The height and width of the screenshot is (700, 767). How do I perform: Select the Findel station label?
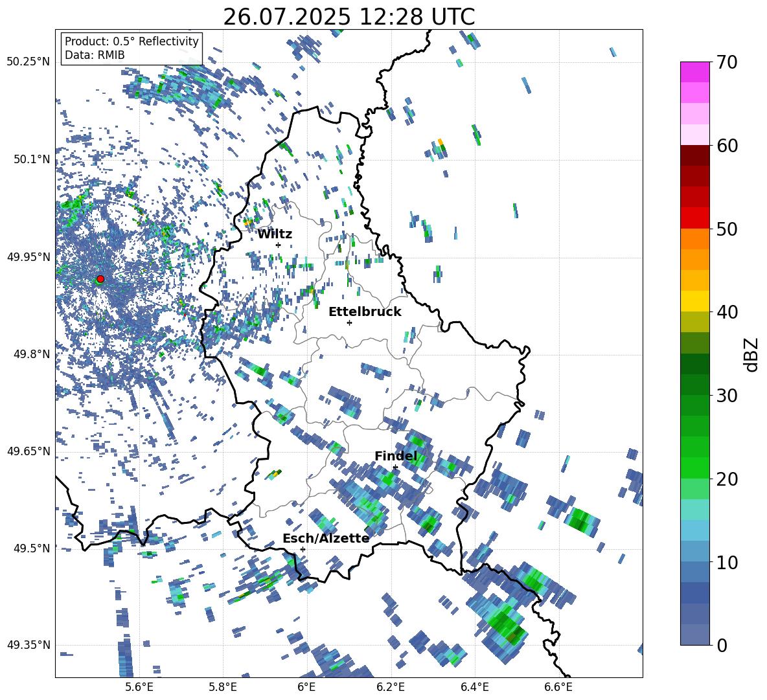click(396, 456)
